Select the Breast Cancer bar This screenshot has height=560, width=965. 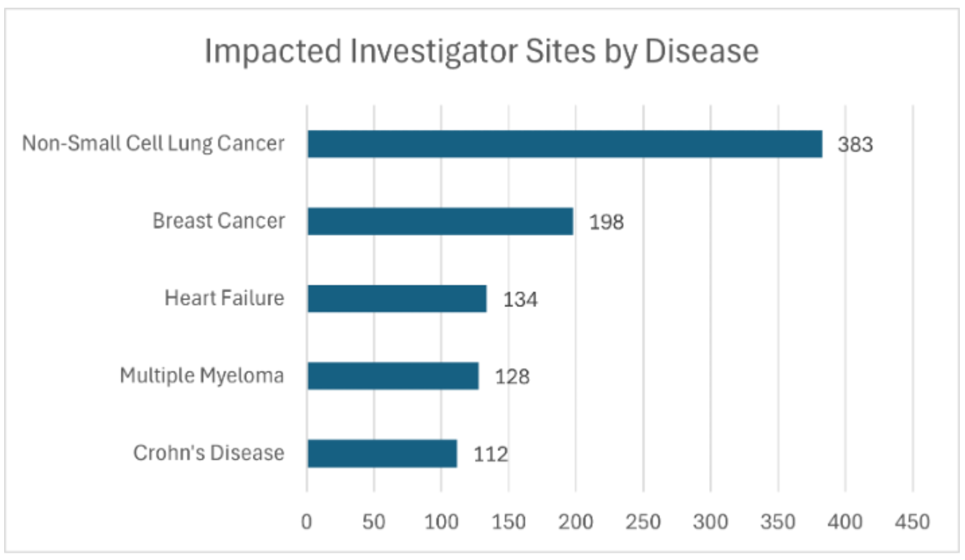pos(440,221)
